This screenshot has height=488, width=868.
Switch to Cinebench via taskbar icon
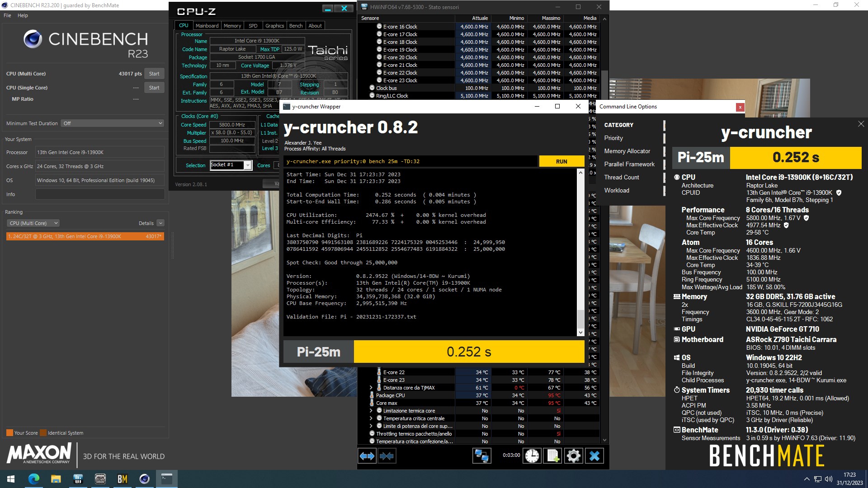(x=144, y=479)
